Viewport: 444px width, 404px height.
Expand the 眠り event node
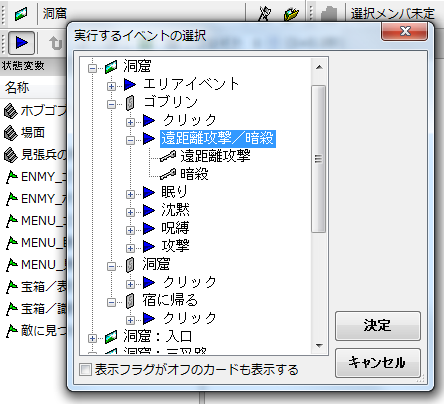(x=130, y=194)
